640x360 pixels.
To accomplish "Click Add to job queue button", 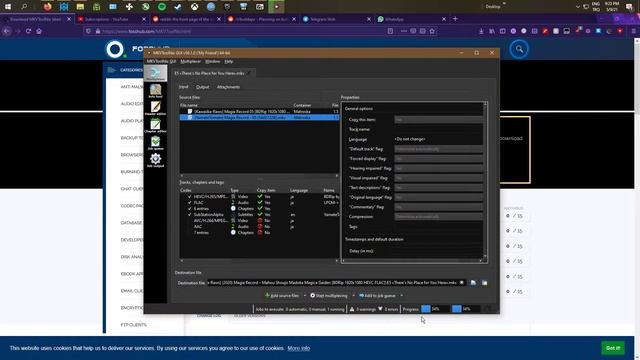I will point(377,296).
